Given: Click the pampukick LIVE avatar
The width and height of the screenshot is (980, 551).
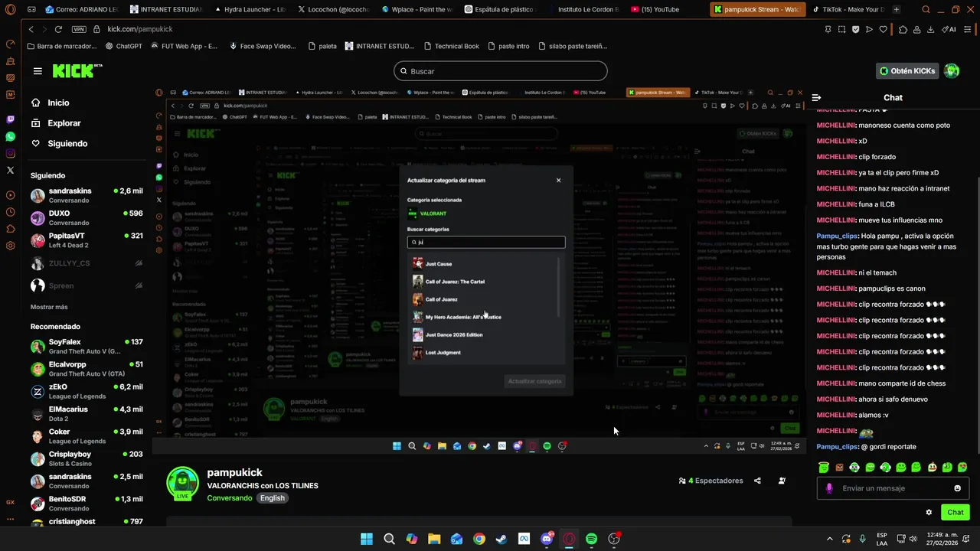Looking at the screenshot, I should click(182, 484).
